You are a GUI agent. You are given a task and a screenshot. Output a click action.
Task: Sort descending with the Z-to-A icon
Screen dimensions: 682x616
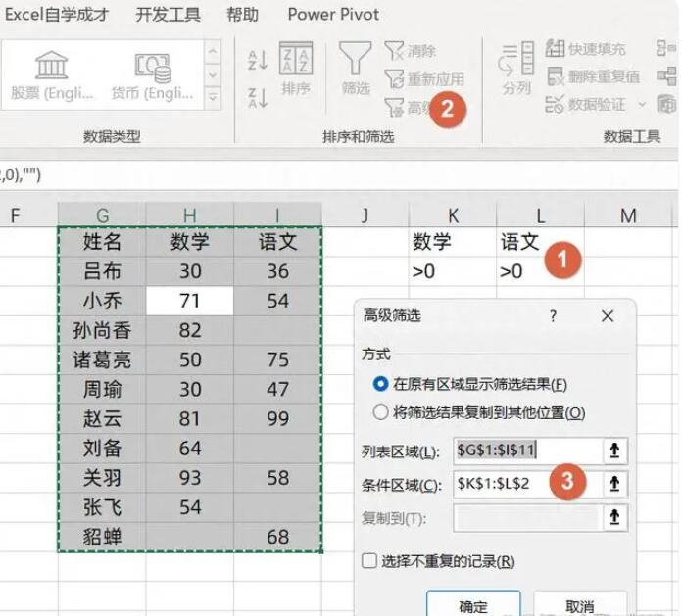[x=258, y=97]
